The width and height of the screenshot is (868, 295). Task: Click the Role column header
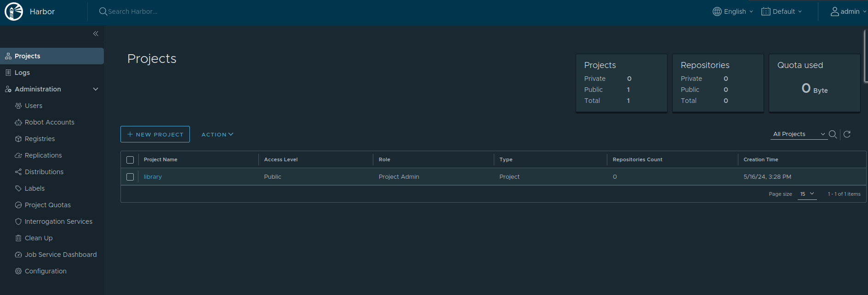pos(384,159)
